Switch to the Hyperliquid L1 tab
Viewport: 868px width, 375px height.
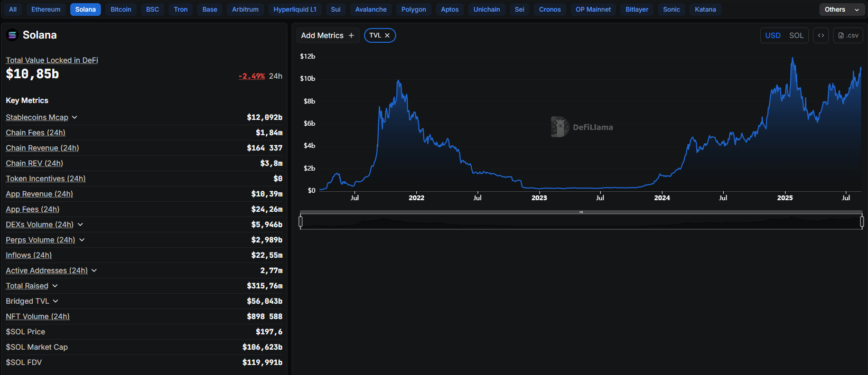(x=295, y=10)
